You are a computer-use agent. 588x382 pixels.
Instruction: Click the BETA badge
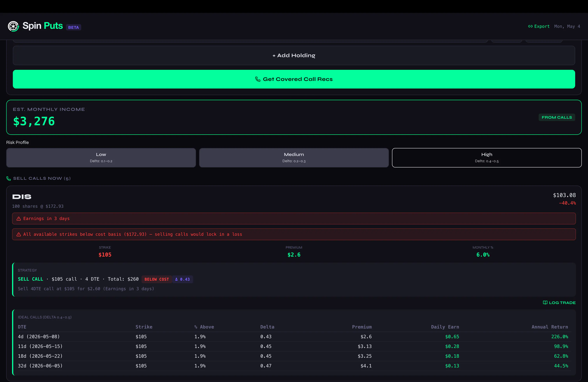pyautogui.click(x=74, y=27)
